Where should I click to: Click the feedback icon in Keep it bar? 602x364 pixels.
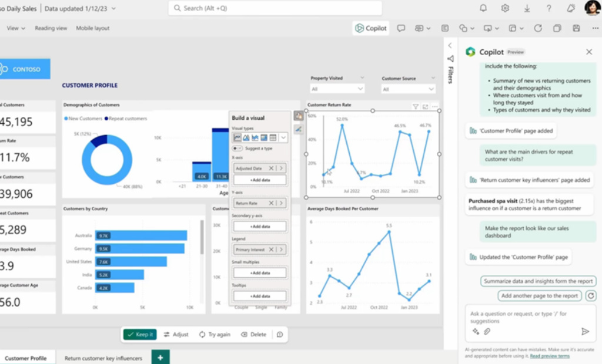(280, 335)
